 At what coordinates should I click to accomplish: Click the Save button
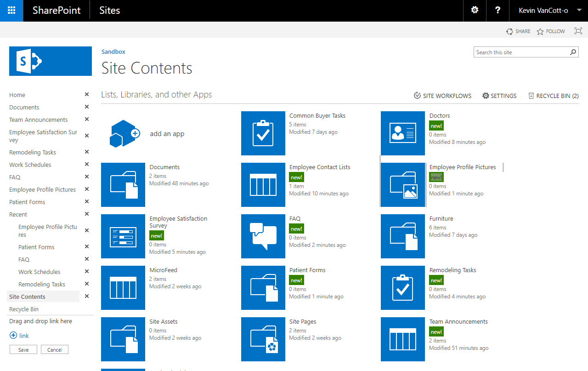(x=23, y=349)
